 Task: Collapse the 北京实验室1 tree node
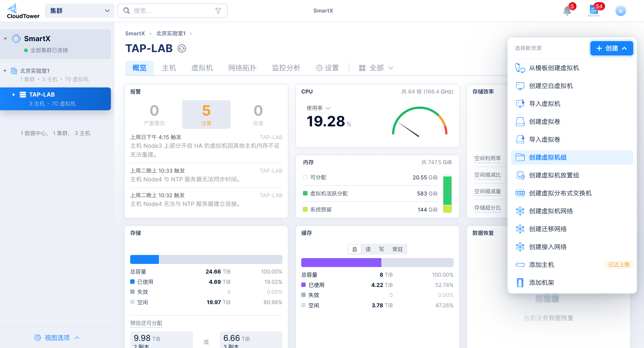point(5,71)
